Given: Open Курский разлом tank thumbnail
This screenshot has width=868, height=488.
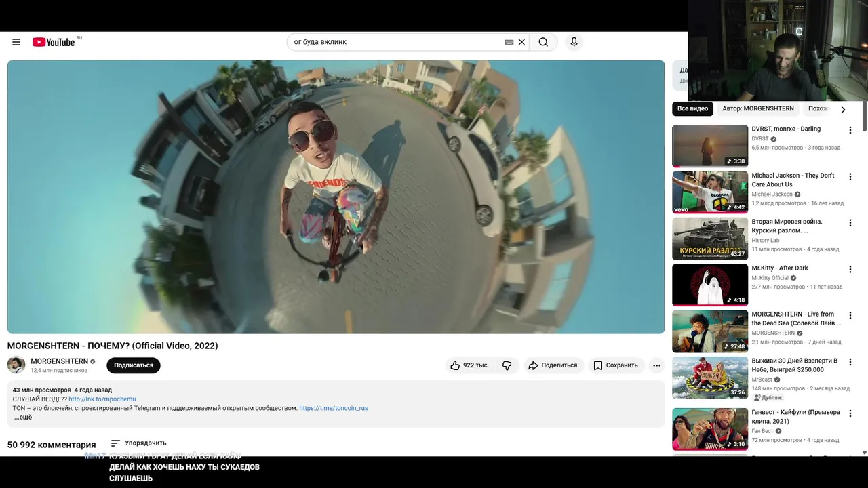Looking at the screenshot, I should [x=710, y=239].
